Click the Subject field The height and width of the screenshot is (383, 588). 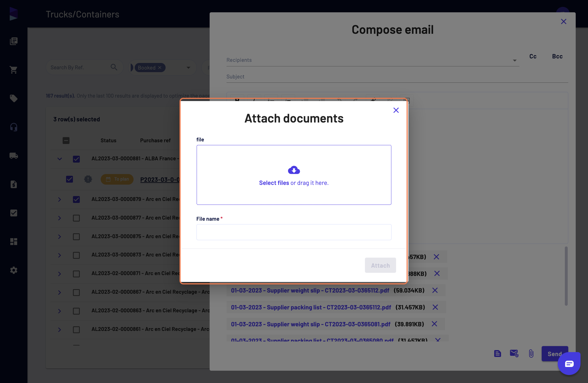[x=397, y=77]
